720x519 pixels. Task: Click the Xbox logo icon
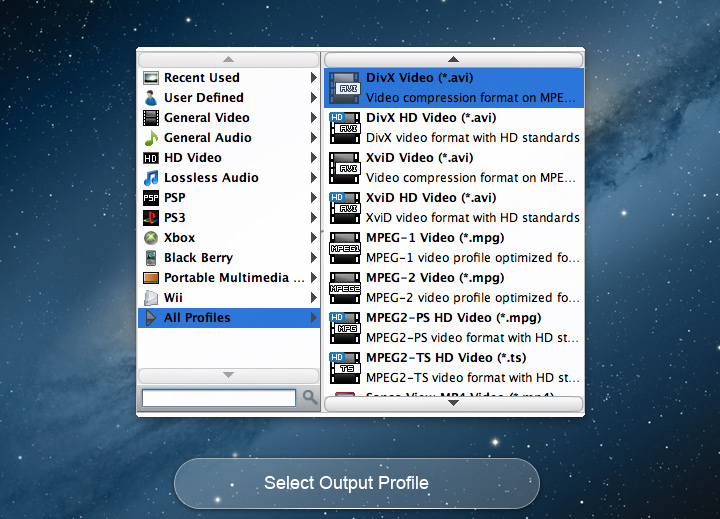(x=151, y=238)
